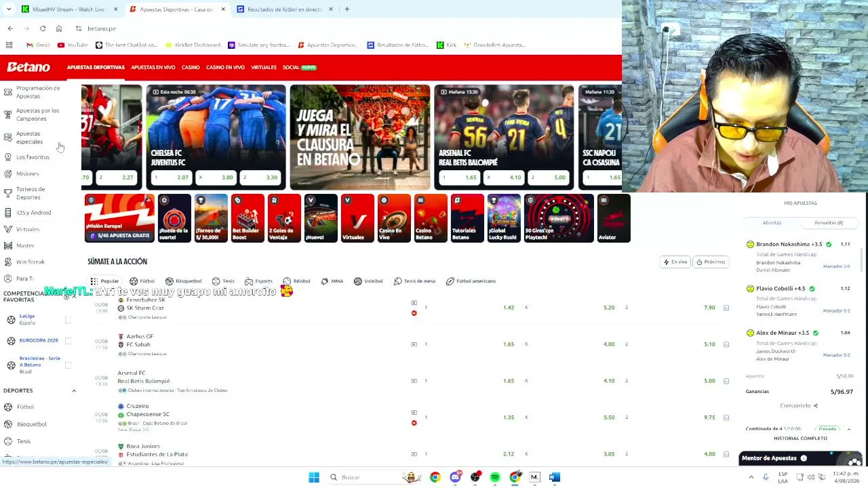Click the Chrome apps grid icon

click(x=9, y=45)
